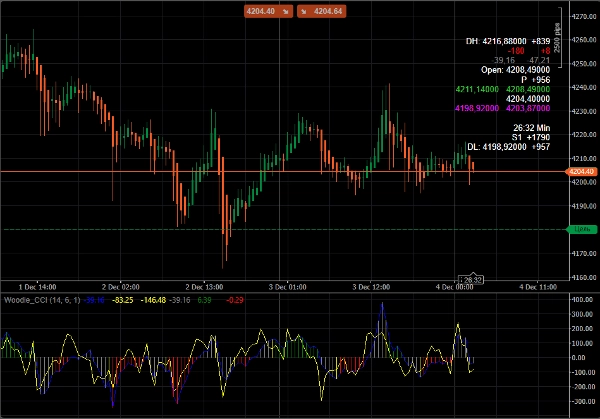Select the Woodie_CCI indicator label
The image size is (600, 419).
coord(25,299)
